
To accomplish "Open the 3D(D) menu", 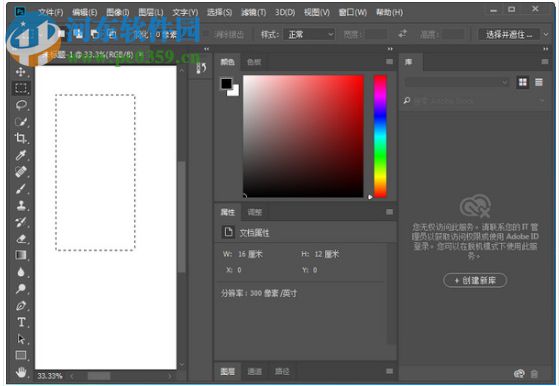I will (x=285, y=12).
